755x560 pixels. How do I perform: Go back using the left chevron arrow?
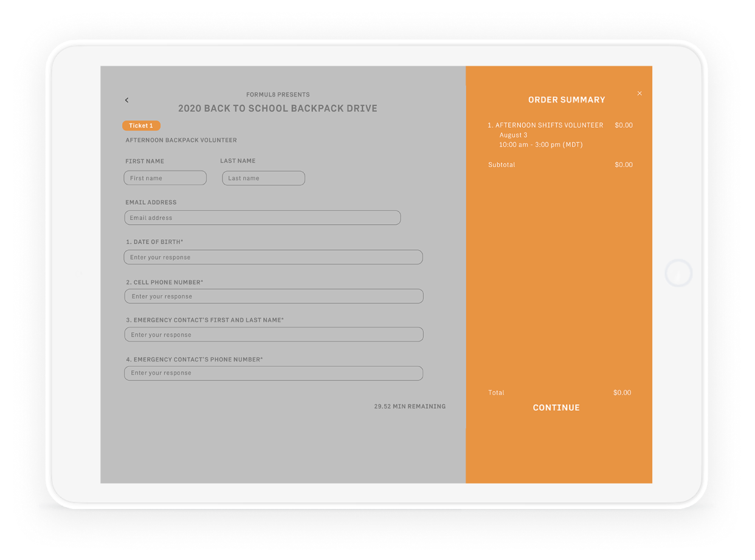(126, 100)
